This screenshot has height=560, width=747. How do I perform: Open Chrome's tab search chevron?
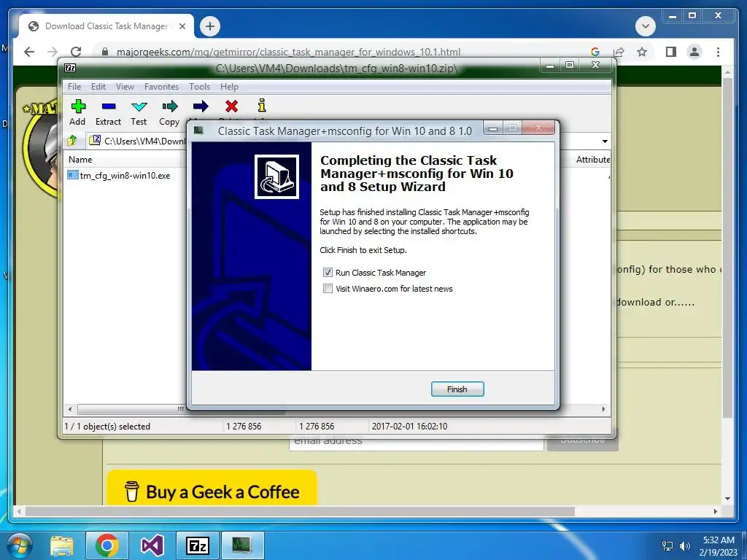pyautogui.click(x=646, y=26)
